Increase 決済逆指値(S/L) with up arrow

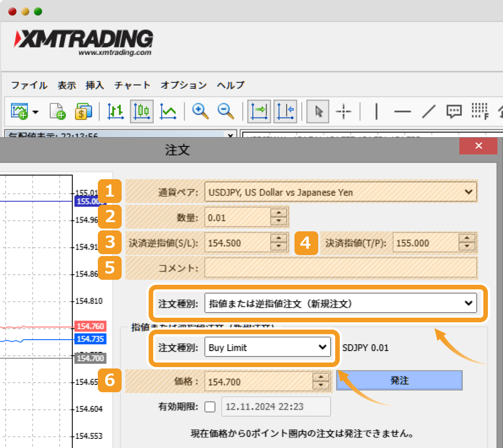coord(278,238)
